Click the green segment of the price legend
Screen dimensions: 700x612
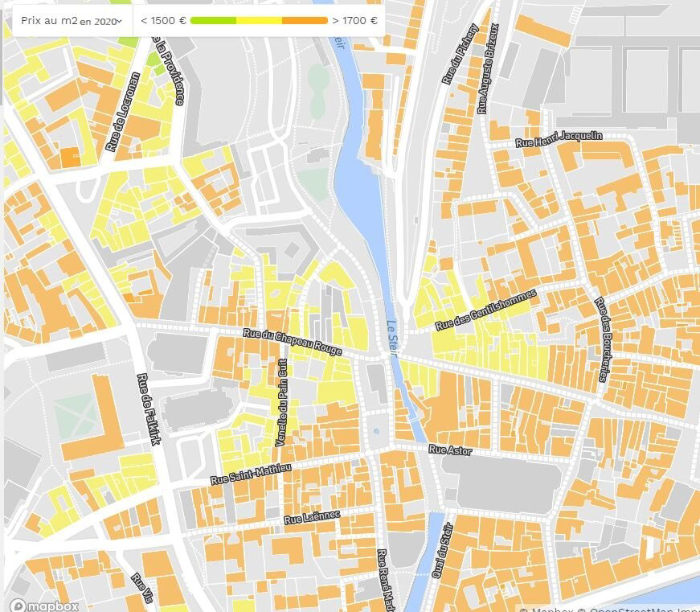[x=213, y=20]
